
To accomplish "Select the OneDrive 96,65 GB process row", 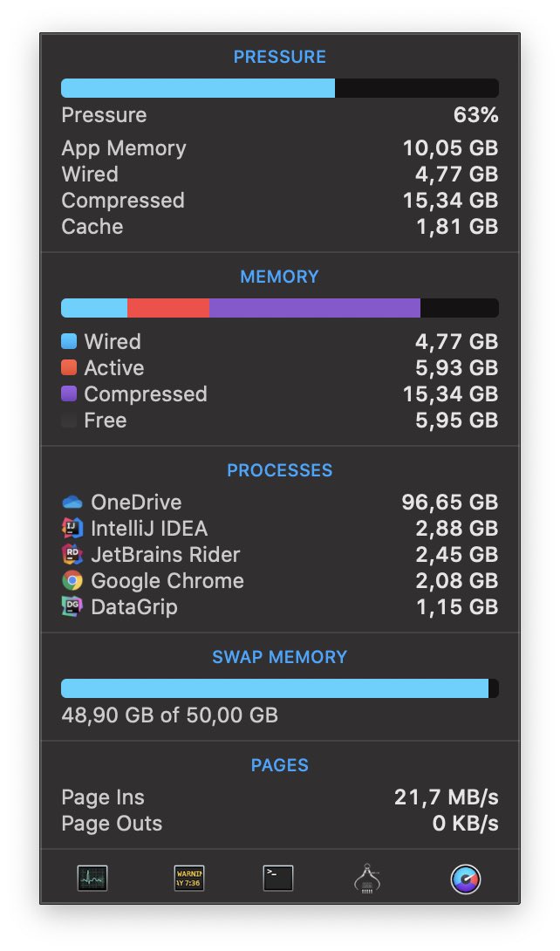I will (279, 503).
